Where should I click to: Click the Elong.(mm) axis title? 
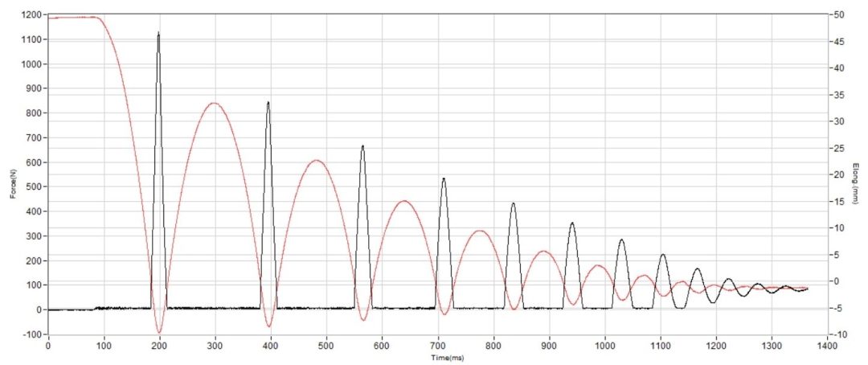(x=855, y=182)
